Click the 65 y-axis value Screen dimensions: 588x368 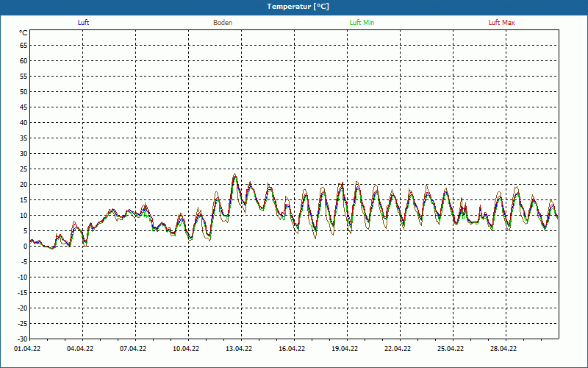[24, 46]
